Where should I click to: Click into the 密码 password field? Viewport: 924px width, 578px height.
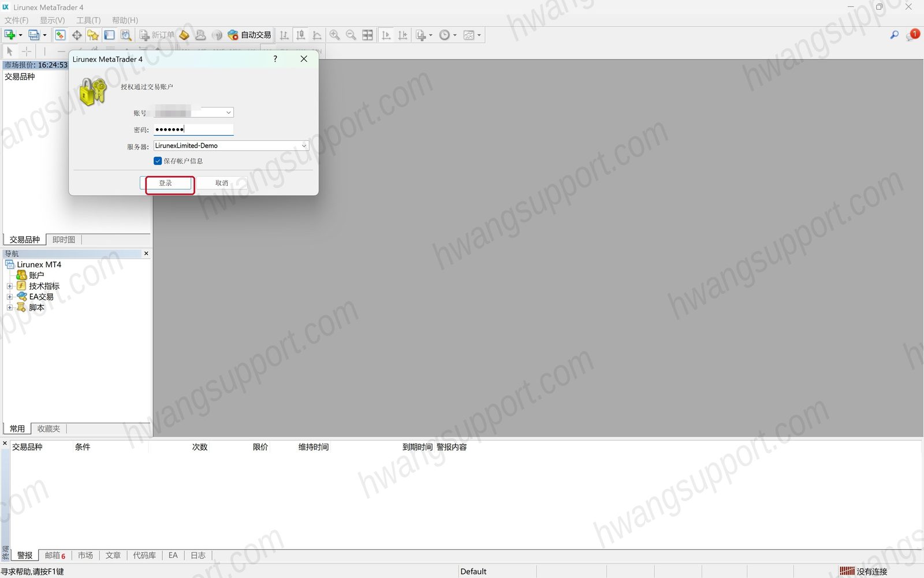point(193,129)
